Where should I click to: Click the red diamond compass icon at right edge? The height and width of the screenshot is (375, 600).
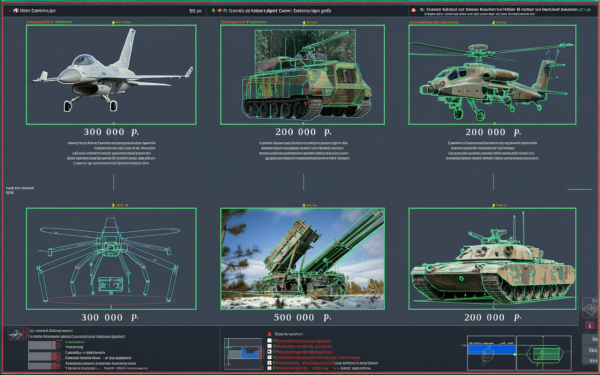(x=591, y=308)
